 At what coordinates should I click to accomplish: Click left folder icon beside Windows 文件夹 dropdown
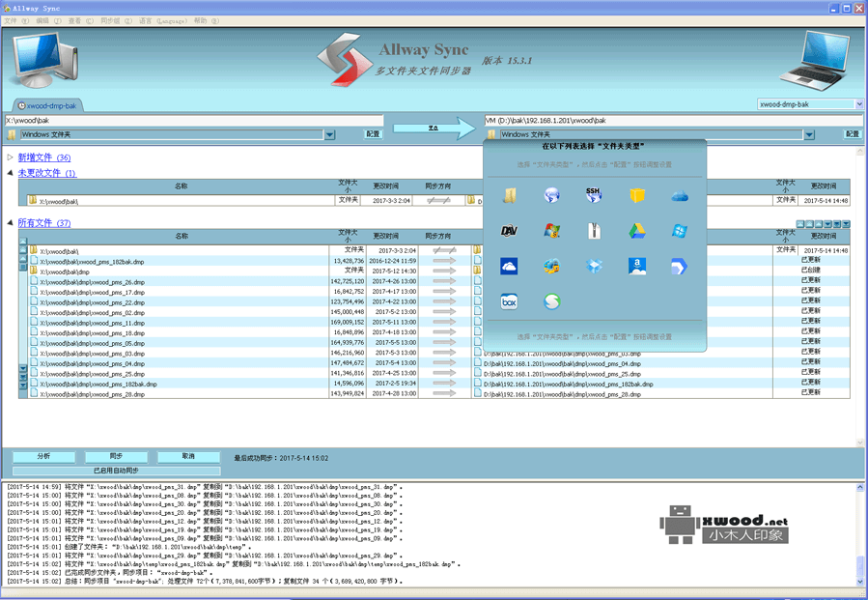point(11,134)
